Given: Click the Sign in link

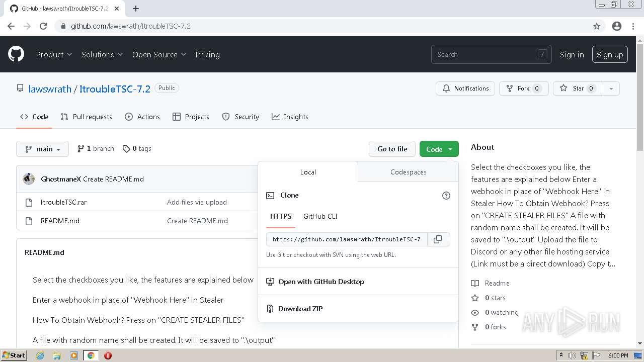Looking at the screenshot, I should coord(572,54).
